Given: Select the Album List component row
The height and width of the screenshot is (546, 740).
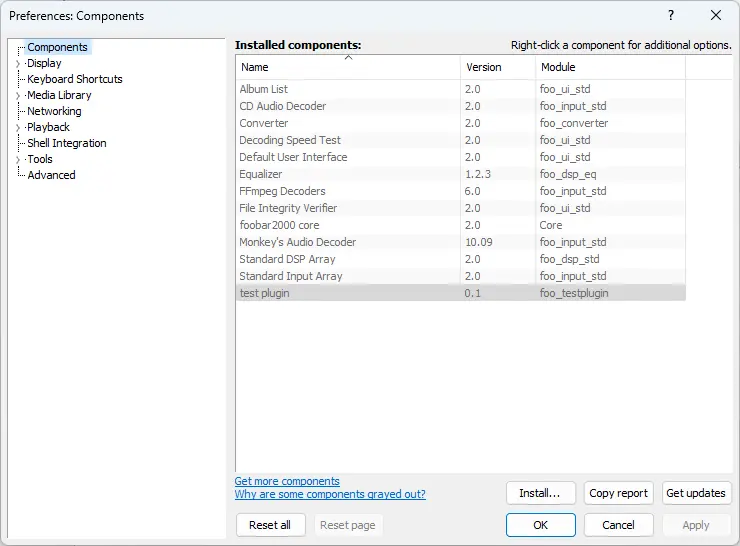Looking at the screenshot, I should pos(461,89).
